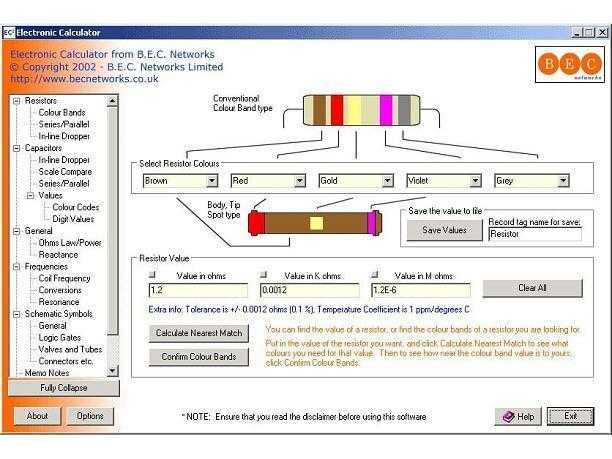The image size is (612, 459).
Task: Open the Grey colour dropdown
Action: [563, 181]
